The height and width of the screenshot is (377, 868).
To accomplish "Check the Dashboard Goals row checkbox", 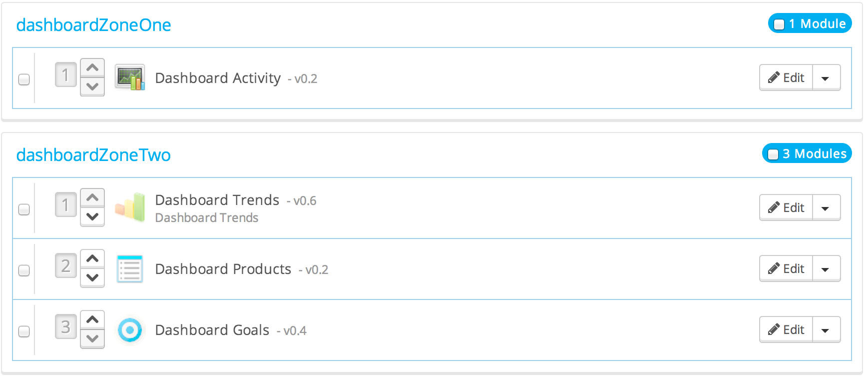I will tap(24, 331).
